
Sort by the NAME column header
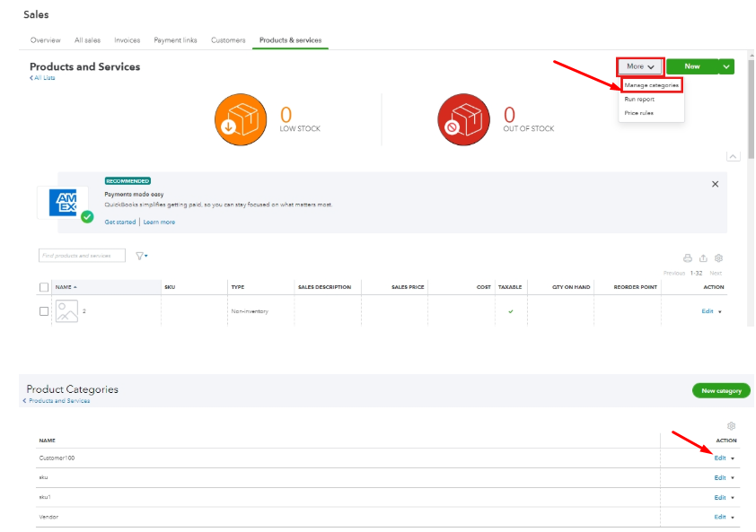click(x=66, y=287)
